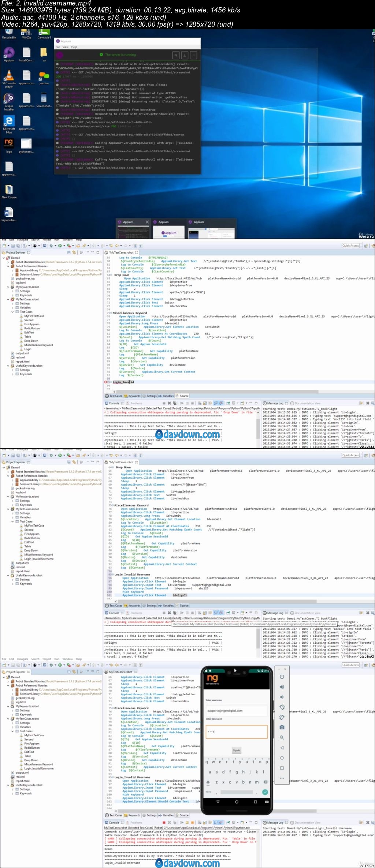Open VLC media player from the desktop
375x868 pixels.
[x=9, y=79]
